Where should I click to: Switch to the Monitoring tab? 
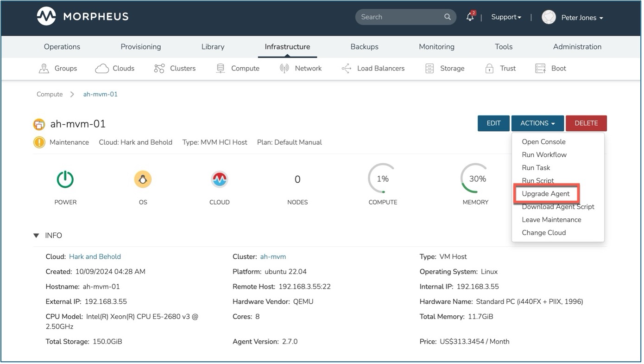pos(436,46)
